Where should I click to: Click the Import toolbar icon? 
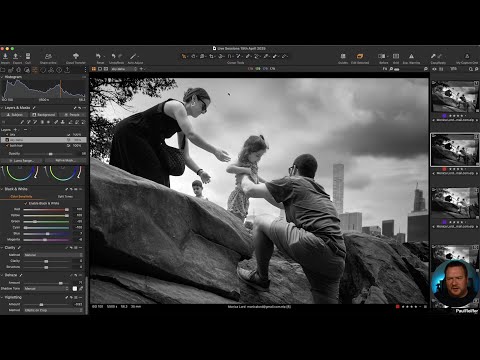pos(5,56)
